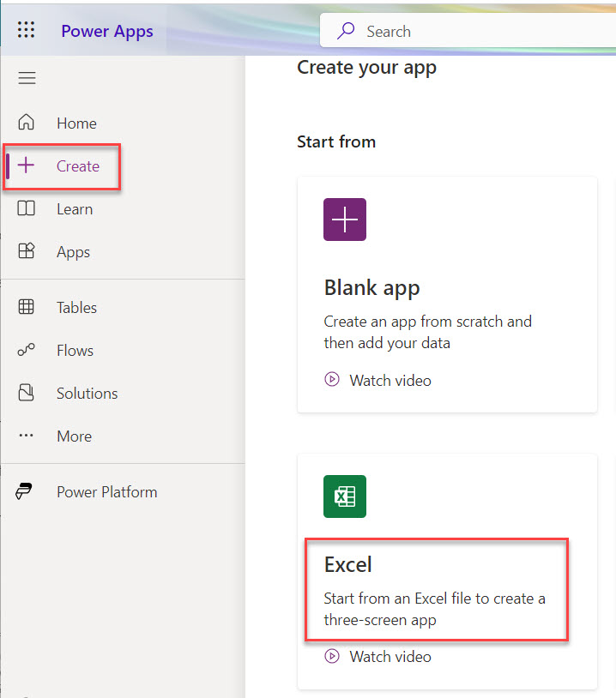616x698 pixels.
Task: Open Flows in the sidebar
Action: point(75,351)
